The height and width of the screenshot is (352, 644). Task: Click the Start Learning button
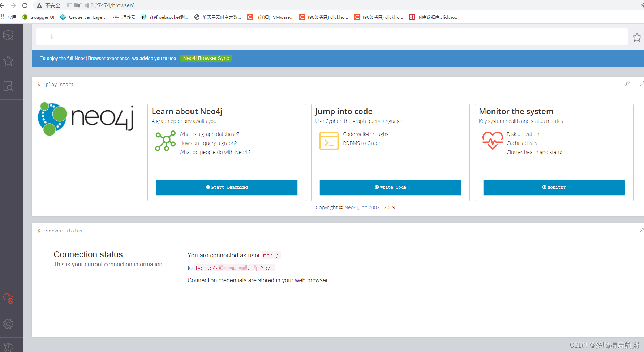point(227,187)
